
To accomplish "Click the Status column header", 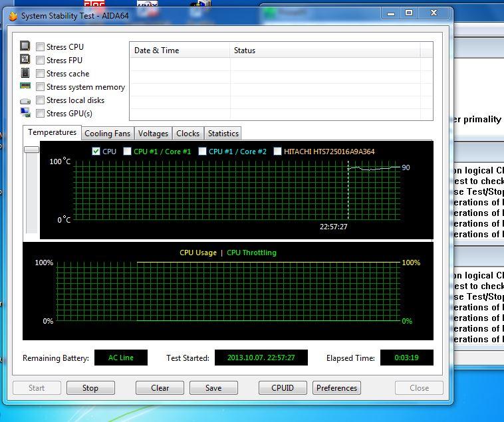I will pyautogui.click(x=325, y=51).
